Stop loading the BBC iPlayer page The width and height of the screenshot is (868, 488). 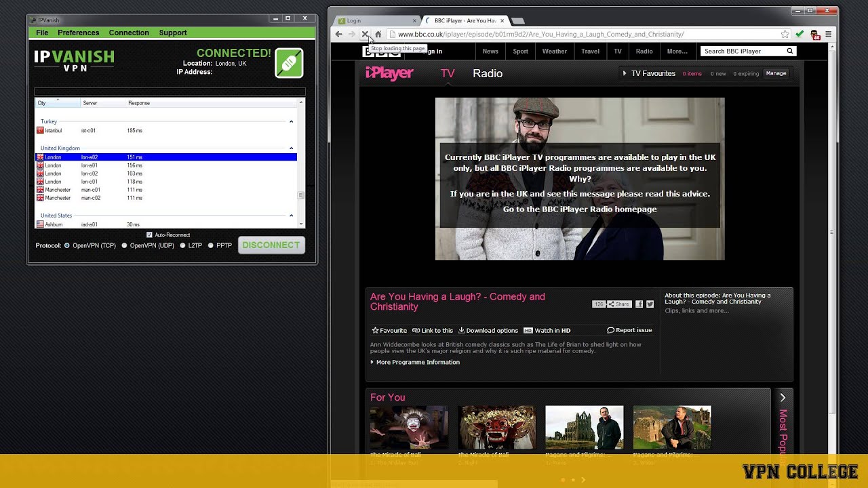[365, 34]
